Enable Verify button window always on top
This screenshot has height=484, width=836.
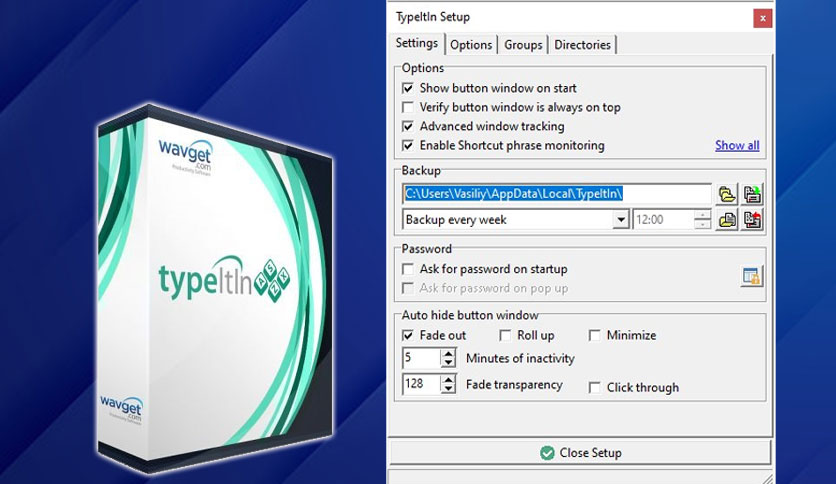coord(408,107)
